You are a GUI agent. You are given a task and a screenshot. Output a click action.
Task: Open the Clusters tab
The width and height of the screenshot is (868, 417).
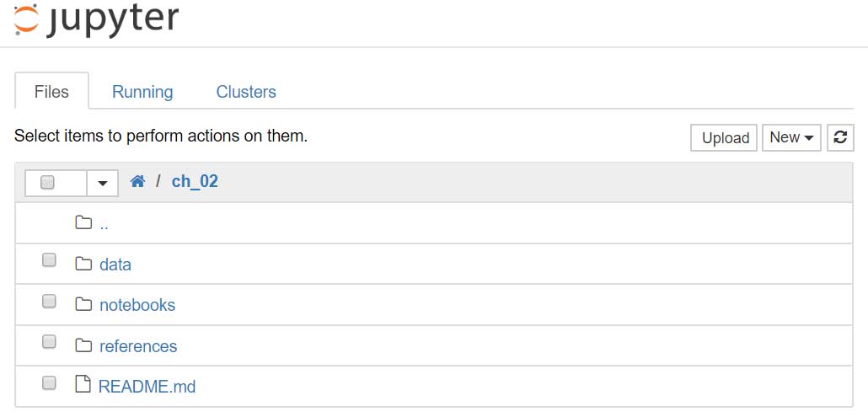246,92
